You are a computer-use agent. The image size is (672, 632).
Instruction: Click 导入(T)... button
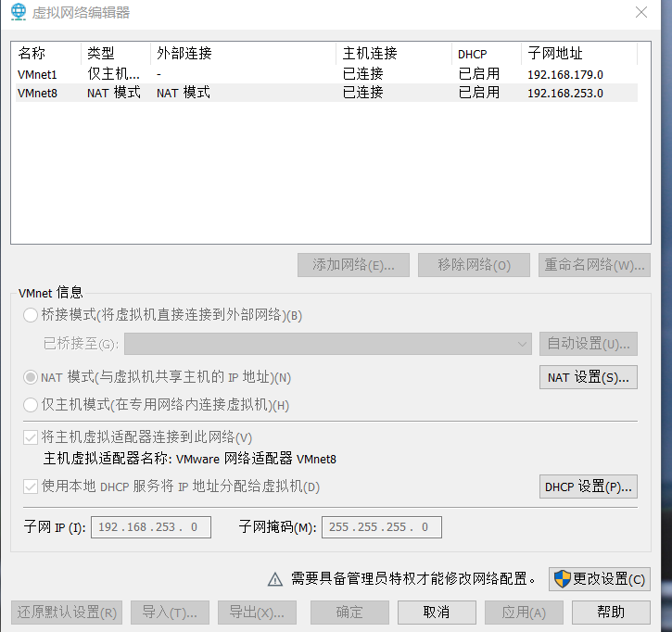tap(171, 613)
